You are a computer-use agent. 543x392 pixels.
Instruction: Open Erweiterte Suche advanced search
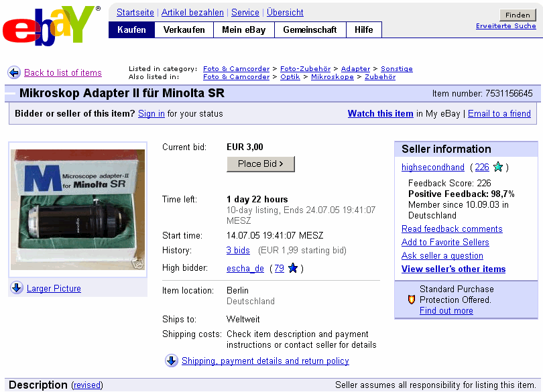coord(506,26)
